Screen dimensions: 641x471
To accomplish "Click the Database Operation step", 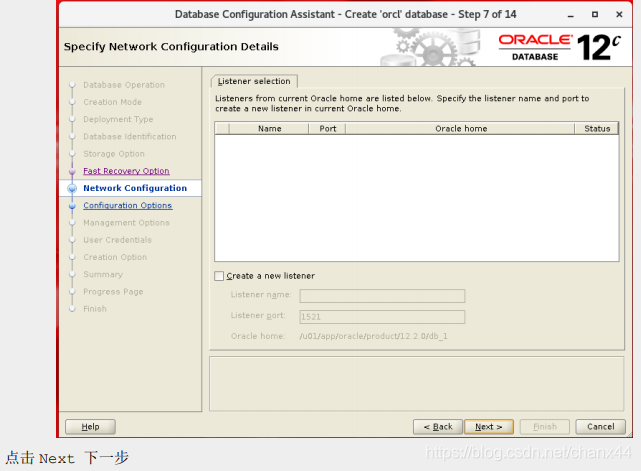I will click(124, 85).
